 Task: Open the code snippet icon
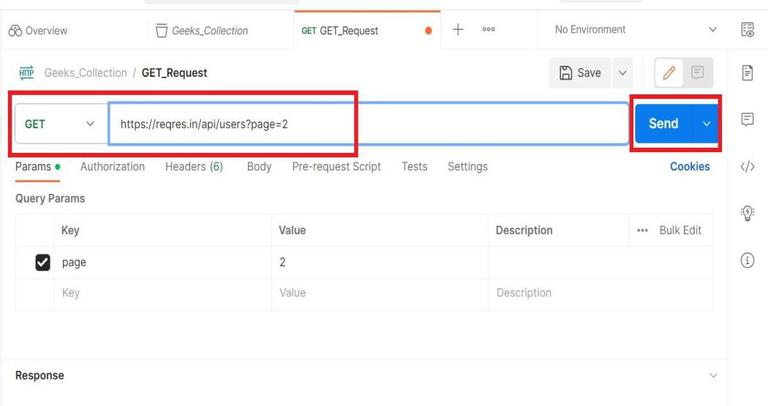click(x=747, y=167)
